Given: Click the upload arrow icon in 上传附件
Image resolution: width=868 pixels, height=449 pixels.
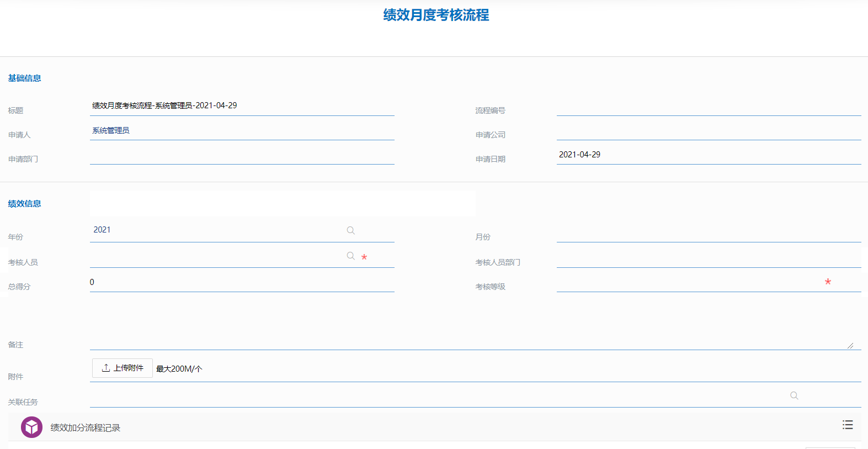Looking at the screenshot, I should 106,368.
